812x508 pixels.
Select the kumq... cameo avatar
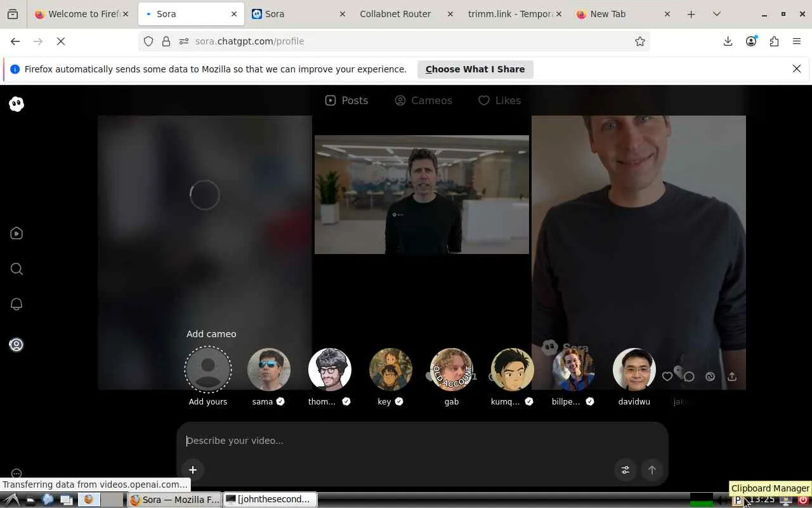pyautogui.click(x=513, y=370)
